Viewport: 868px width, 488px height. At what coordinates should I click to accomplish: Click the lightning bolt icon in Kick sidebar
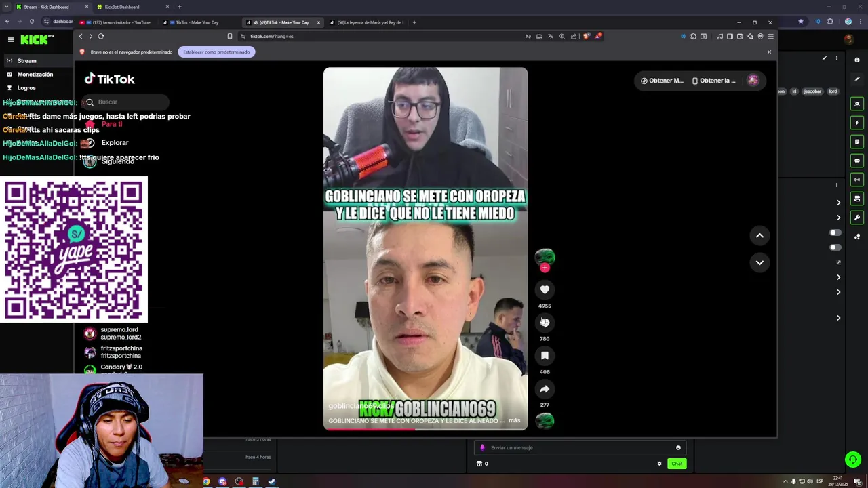857,123
